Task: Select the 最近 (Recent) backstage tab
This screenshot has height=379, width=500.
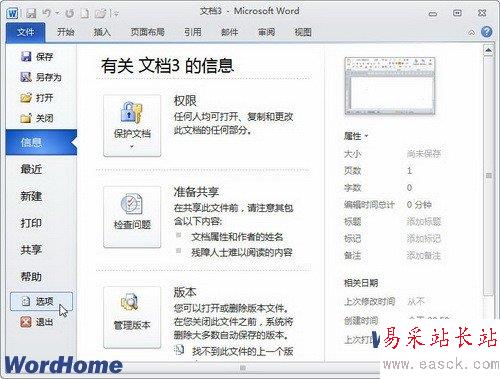Action: pyautogui.click(x=31, y=169)
